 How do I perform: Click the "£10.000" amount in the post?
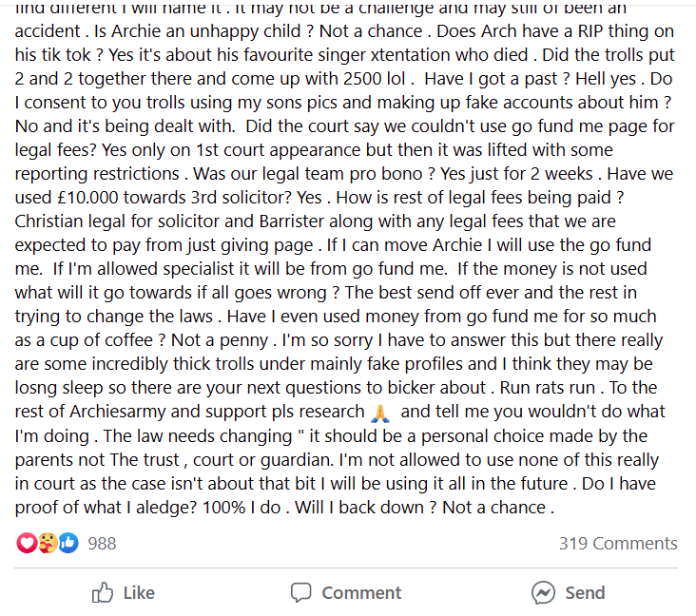tap(87, 198)
